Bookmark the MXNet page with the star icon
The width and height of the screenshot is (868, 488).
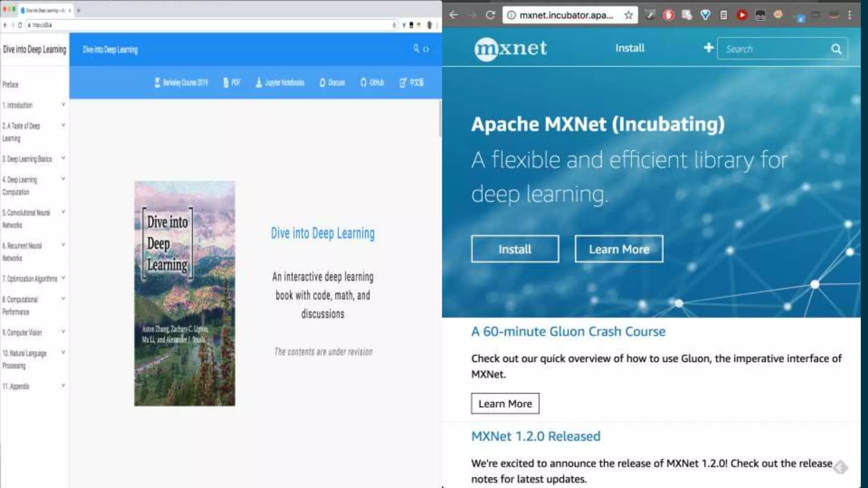(x=628, y=15)
